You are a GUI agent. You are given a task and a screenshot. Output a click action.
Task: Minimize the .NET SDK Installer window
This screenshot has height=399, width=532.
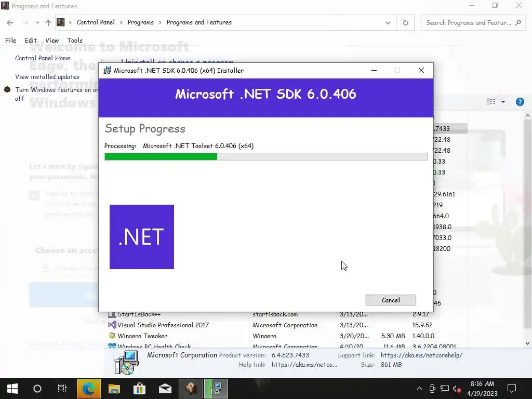[374, 70]
